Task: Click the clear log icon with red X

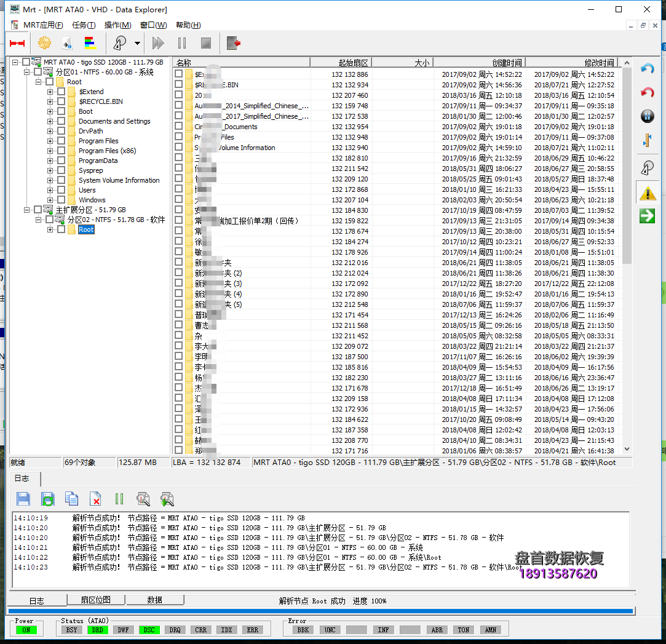Action: 95,498
